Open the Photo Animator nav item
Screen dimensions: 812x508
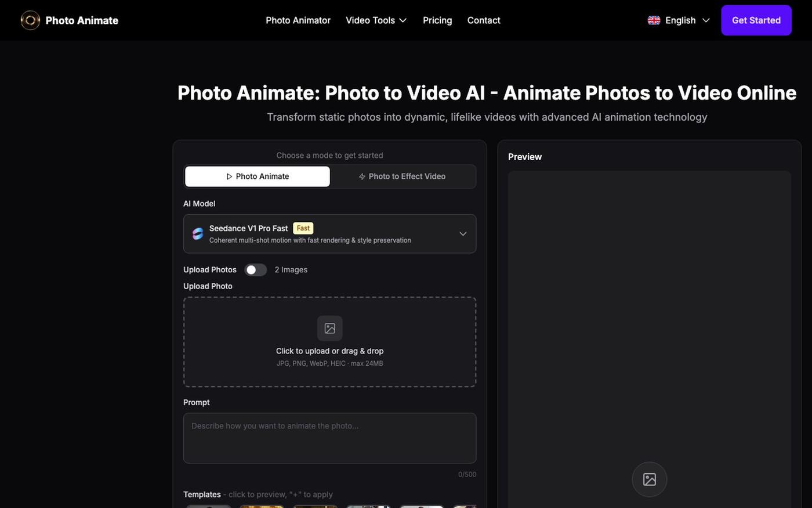click(x=298, y=20)
